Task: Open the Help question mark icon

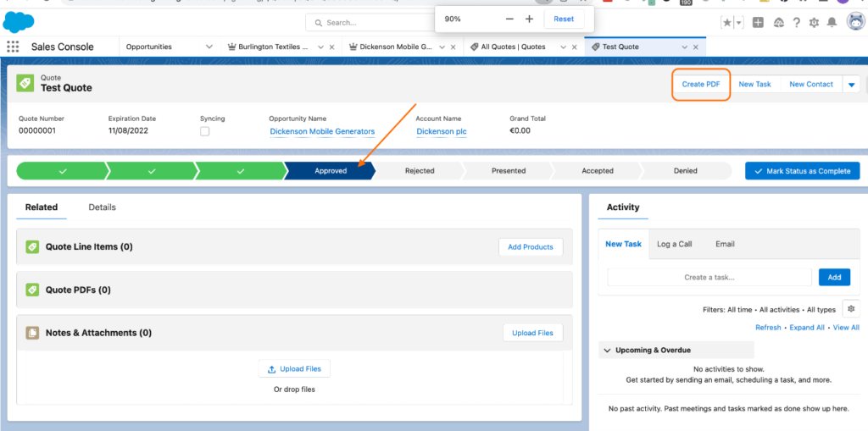Action: (x=797, y=23)
